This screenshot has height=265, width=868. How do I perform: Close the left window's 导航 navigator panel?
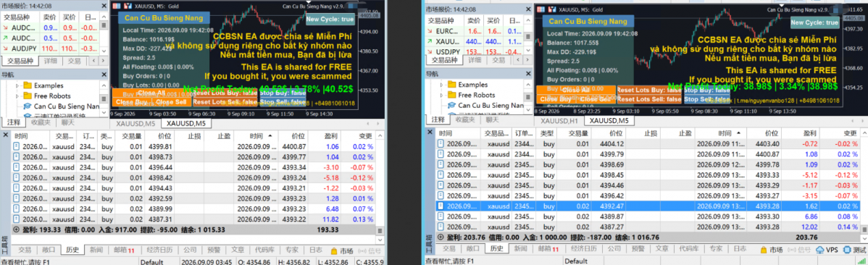(x=104, y=74)
